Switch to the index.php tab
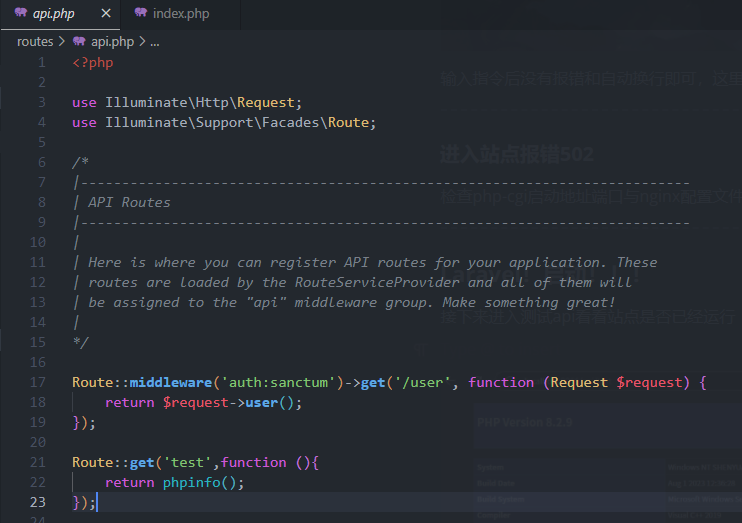The width and height of the screenshot is (742, 523). pyautogui.click(x=180, y=14)
